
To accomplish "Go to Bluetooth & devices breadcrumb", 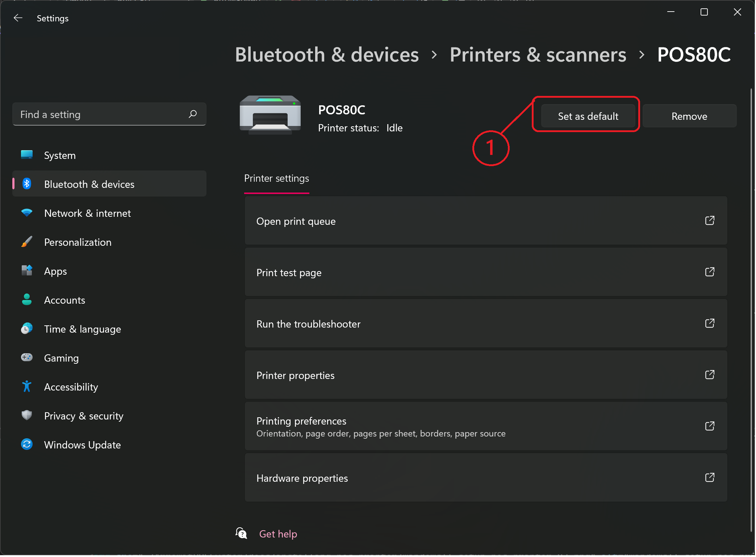I will coord(327,55).
